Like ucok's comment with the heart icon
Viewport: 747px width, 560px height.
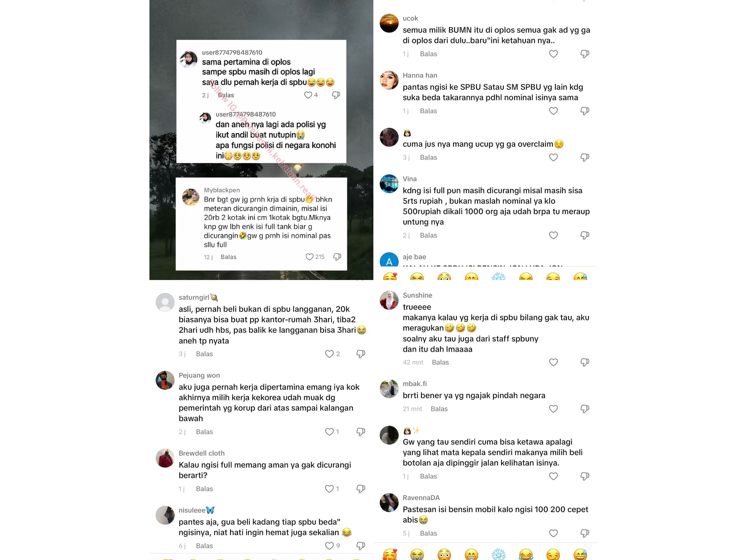[553, 54]
